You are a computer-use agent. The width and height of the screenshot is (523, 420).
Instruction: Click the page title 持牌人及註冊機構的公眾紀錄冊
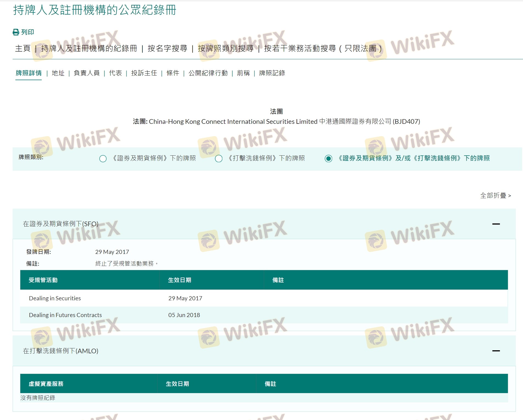click(x=94, y=10)
